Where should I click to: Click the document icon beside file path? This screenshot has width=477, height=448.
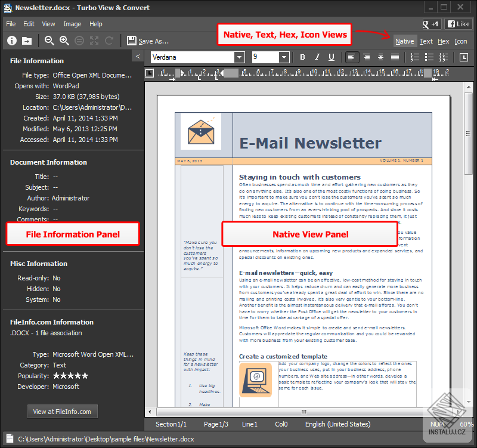coord(10,439)
